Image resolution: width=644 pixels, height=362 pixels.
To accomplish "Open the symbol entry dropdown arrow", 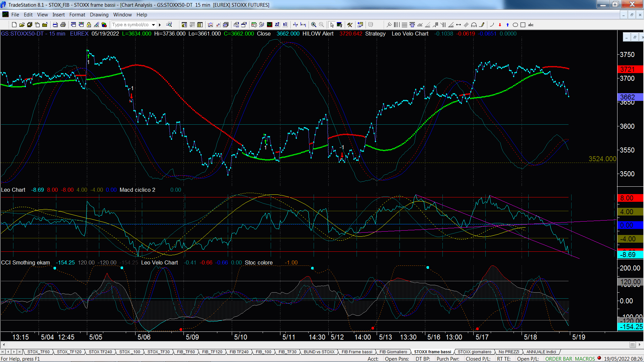I will pos(153,25).
